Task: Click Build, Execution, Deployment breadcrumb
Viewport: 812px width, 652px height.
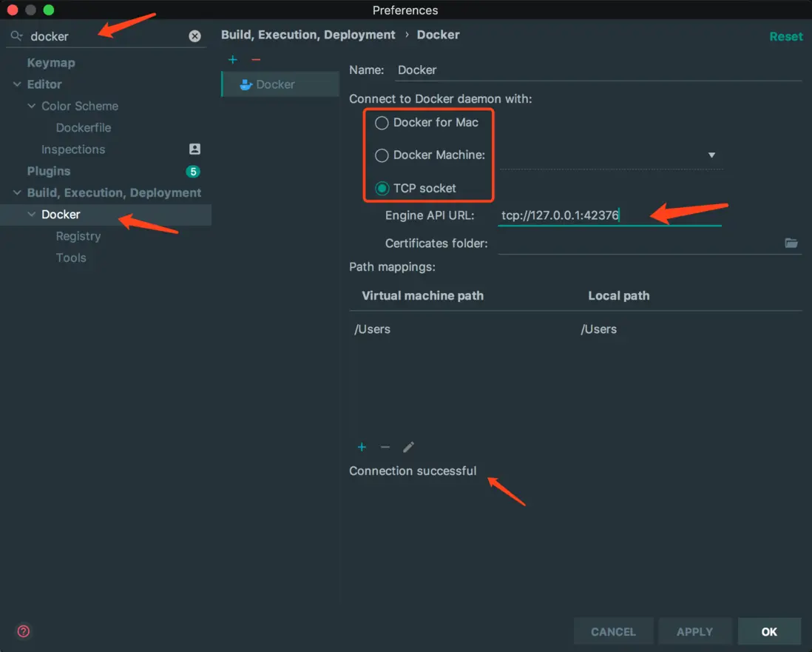Action: 308,35
